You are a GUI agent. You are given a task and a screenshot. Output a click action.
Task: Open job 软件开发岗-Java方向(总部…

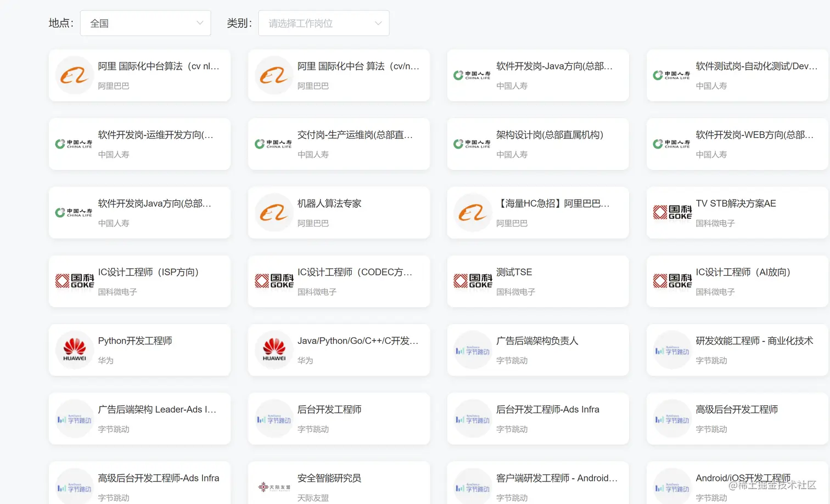554,66
